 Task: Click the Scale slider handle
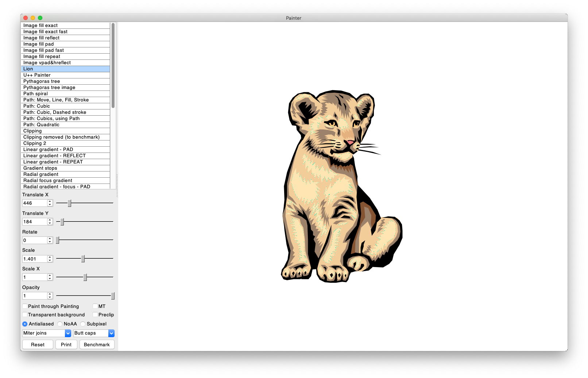(83, 259)
